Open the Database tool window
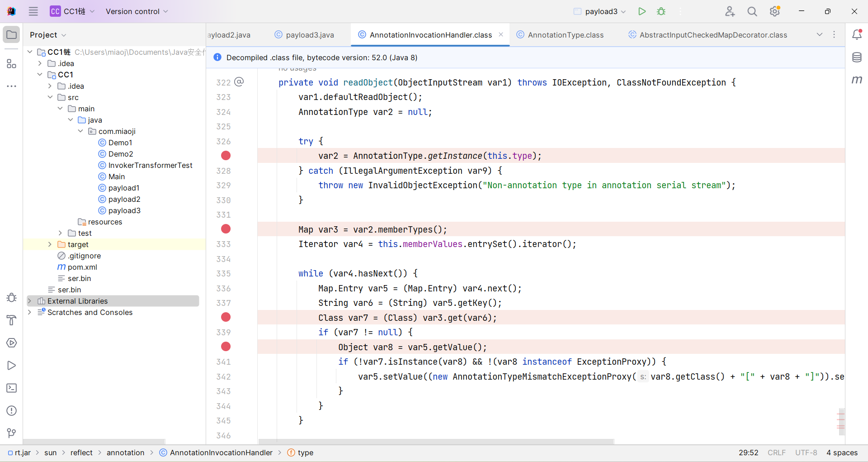The height and width of the screenshot is (462, 868). click(857, 57)
